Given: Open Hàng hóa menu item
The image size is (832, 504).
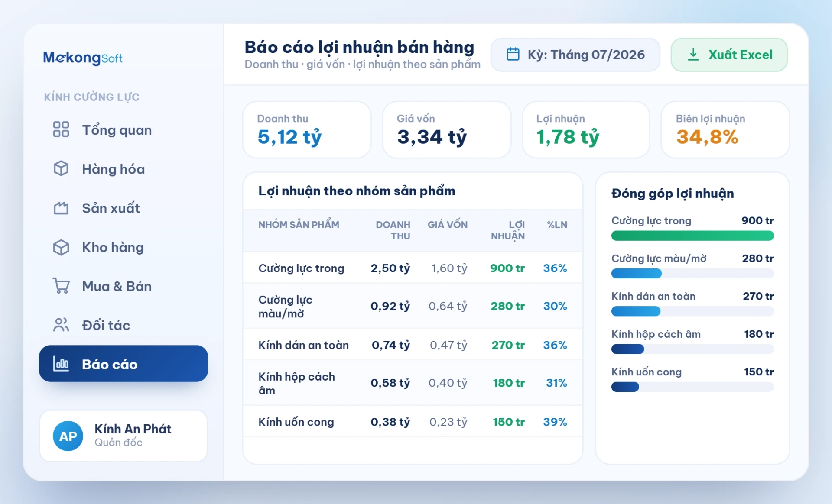Looking at the screenshot, I should [x=123, y=169].
